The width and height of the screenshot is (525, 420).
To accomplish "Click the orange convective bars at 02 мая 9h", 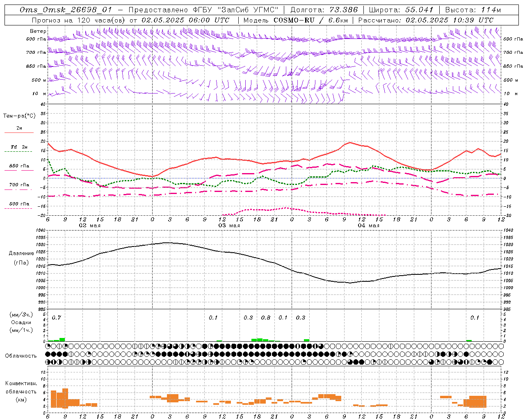I will click(65, 398).
